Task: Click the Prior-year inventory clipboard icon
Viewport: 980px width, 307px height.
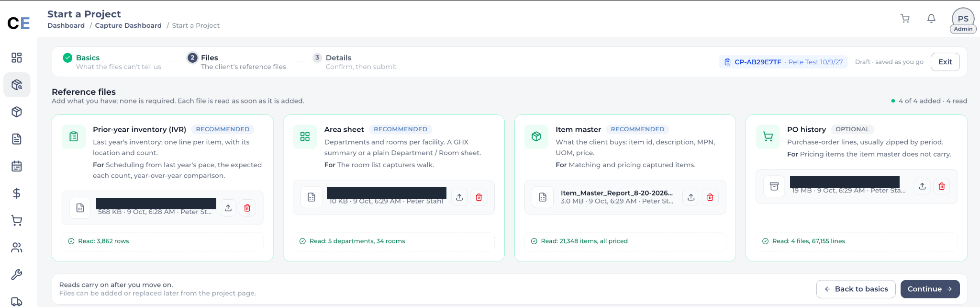Action: (x=74, y=136)
